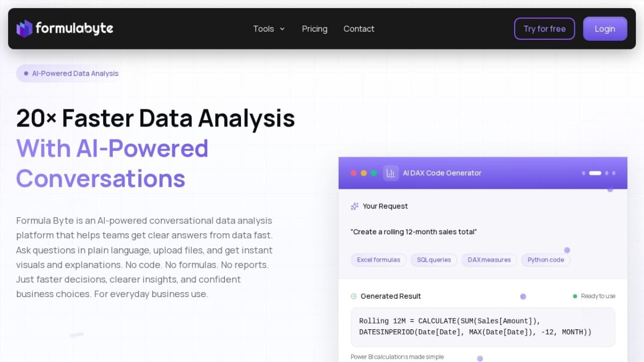Click the Login button
The width and height of the screenshot is (644, 362).
pos(605,29)
